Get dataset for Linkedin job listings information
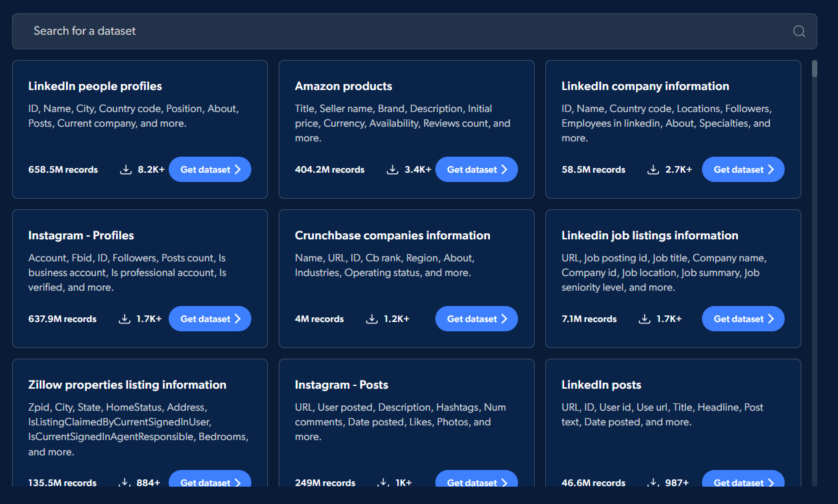 click(x=743, y=319)
